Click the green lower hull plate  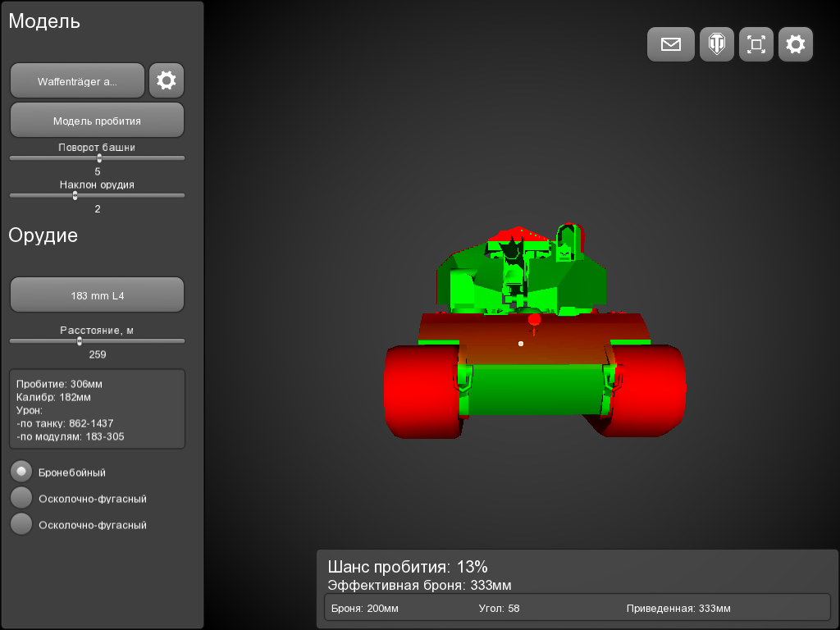(534, 390)
